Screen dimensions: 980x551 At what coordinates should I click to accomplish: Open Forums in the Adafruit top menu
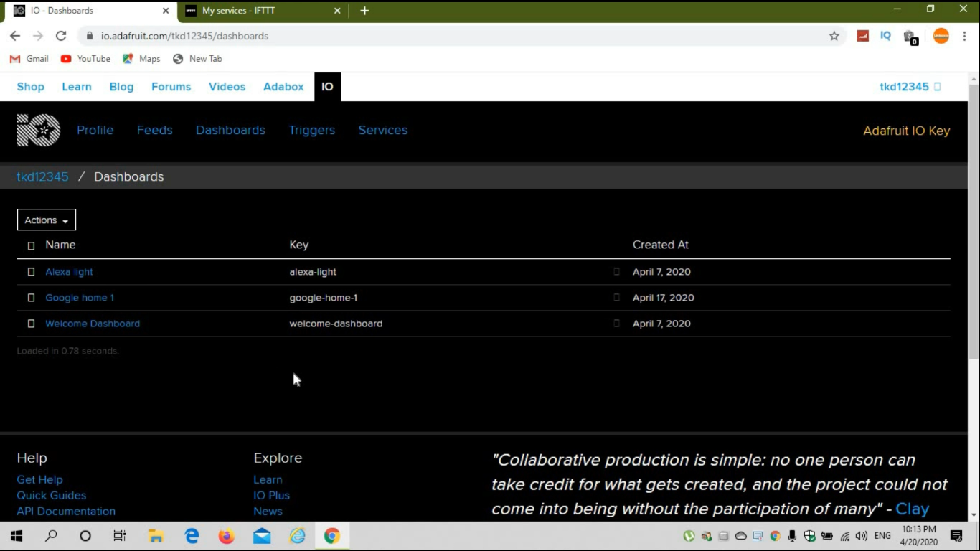click(x=171, y=87)
